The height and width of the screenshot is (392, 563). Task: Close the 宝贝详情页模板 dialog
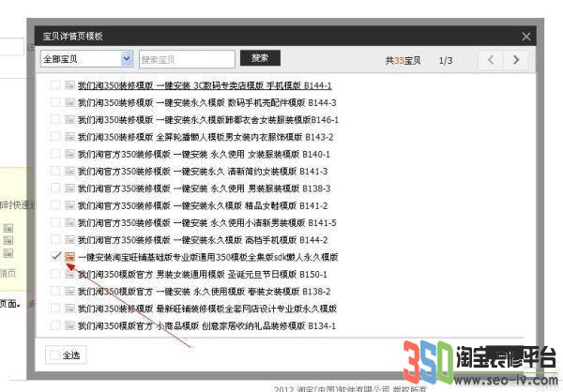[x=526, y=37]
